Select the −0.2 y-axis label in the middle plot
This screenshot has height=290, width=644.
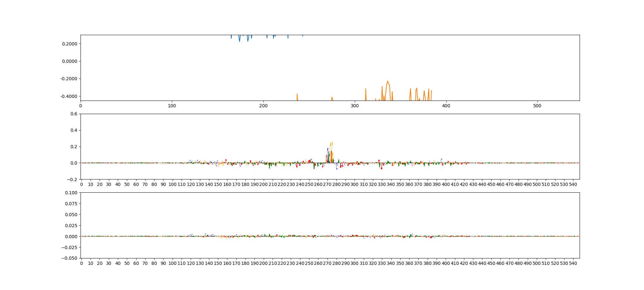coord(72,179)
